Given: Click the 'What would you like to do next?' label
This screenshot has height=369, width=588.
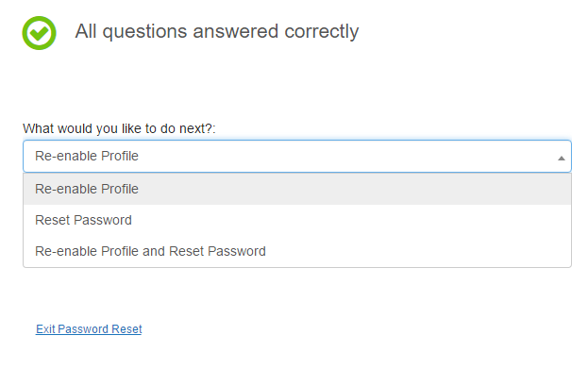Looking at the screenshot, I should pyautogui.click(x=119, y=128).
